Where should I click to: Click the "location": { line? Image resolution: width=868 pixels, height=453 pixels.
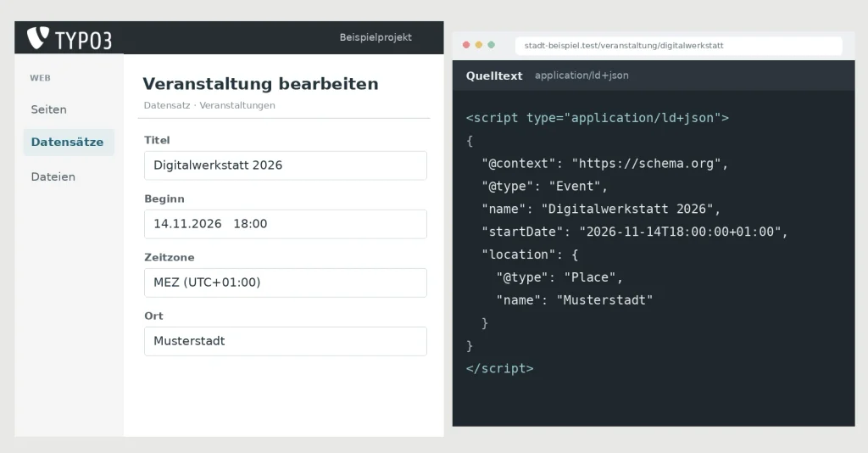(530, 254)
